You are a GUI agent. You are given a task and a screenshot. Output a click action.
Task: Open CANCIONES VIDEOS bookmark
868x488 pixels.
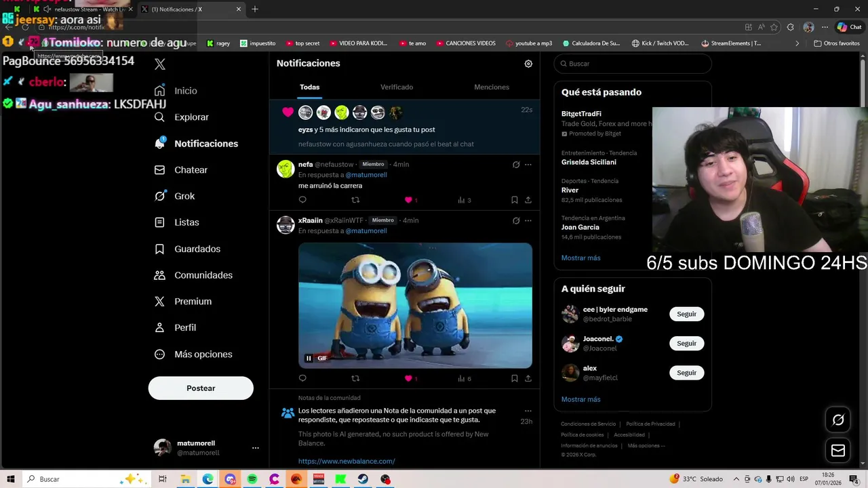coord(465,43)
